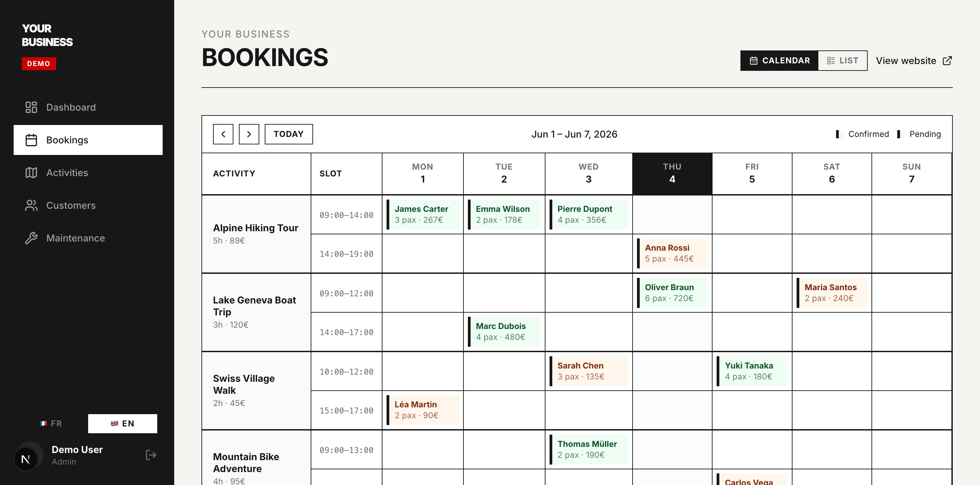Open Emma Wilson's booking
Image resolution: width=980 pixels, height=485 pixels.
tap(504, 214)
